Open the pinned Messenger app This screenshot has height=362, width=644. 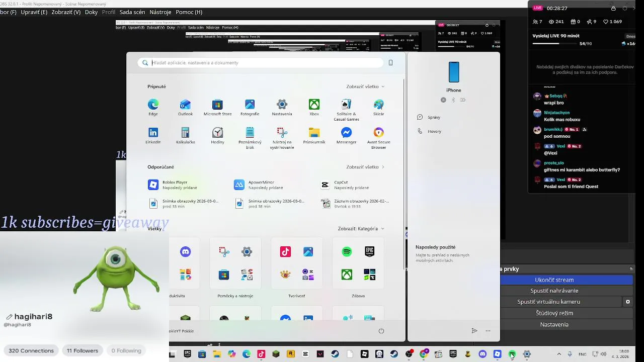[x=346, y=135]
